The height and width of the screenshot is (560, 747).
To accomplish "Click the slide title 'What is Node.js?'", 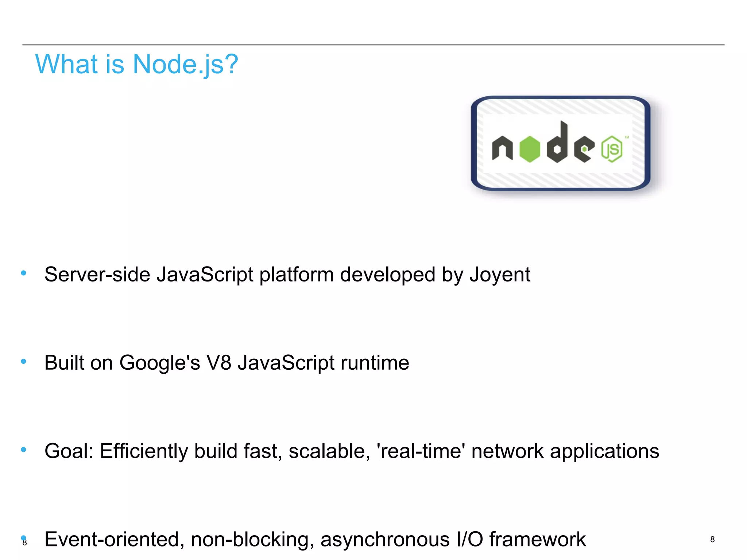I will (x=136, y=64).
